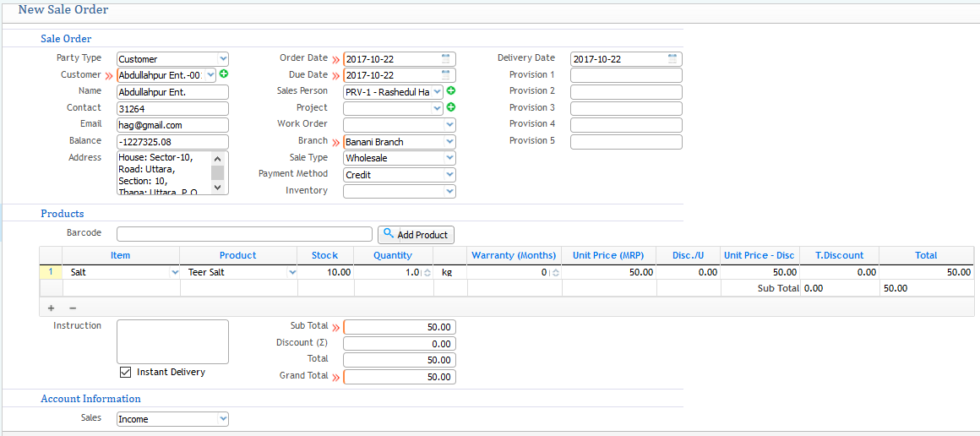Toggle the Instant Delivery checkbox
The height and width of the screenshot is (436, 980).
coord(126,372)
